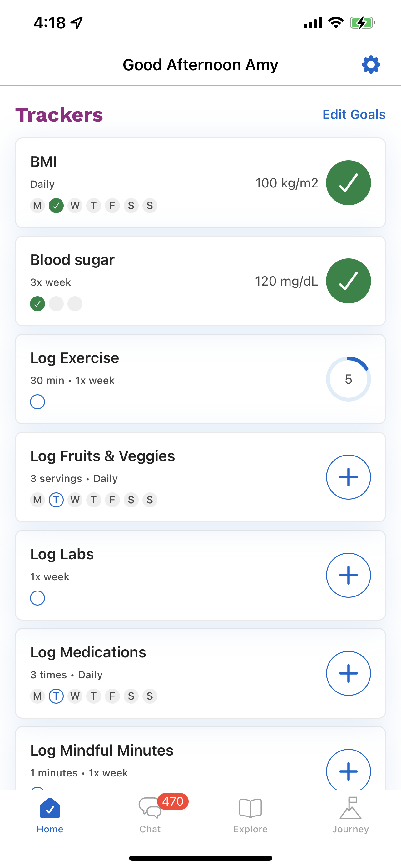Tap the Blood sugar green checkmark circle
Image resolution: width=401 pixels, height=868 pixels.
pyautogui.click(x=348, y=281)
